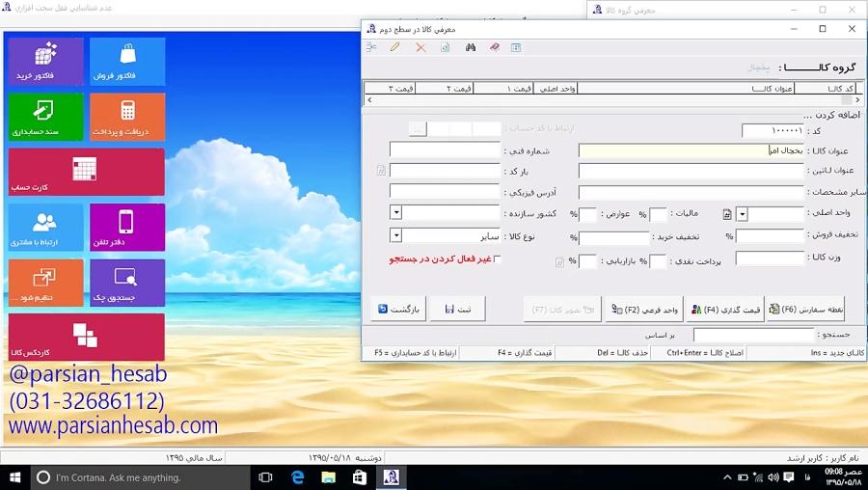Open the کاردکس کالا tile
868x490 pixels.
click(x=86, y=337)
